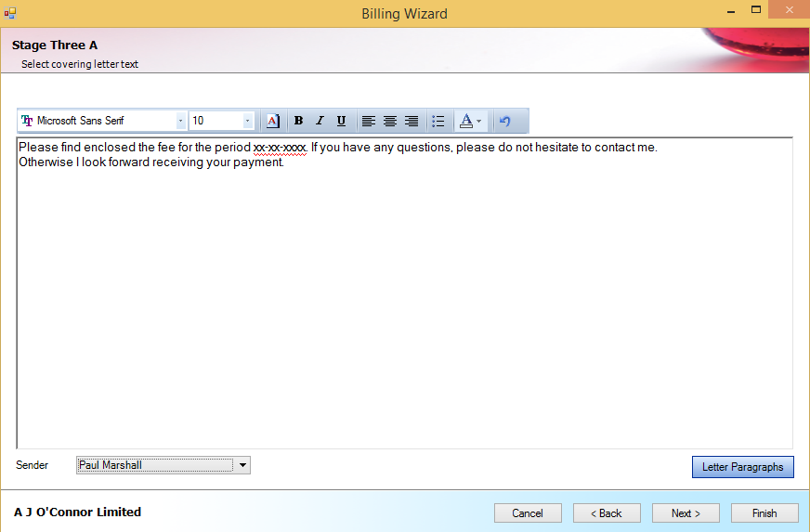This screenshot has height=532, width=810.
Task: Toggle underline formatting
Action: coord(341,121)
